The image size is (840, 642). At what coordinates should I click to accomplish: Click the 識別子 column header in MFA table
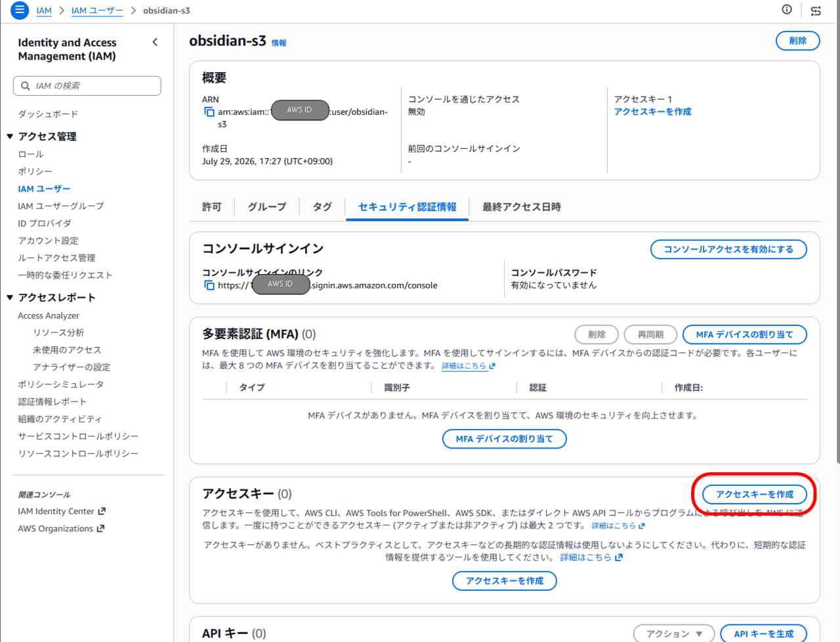[x=397, y=388]
